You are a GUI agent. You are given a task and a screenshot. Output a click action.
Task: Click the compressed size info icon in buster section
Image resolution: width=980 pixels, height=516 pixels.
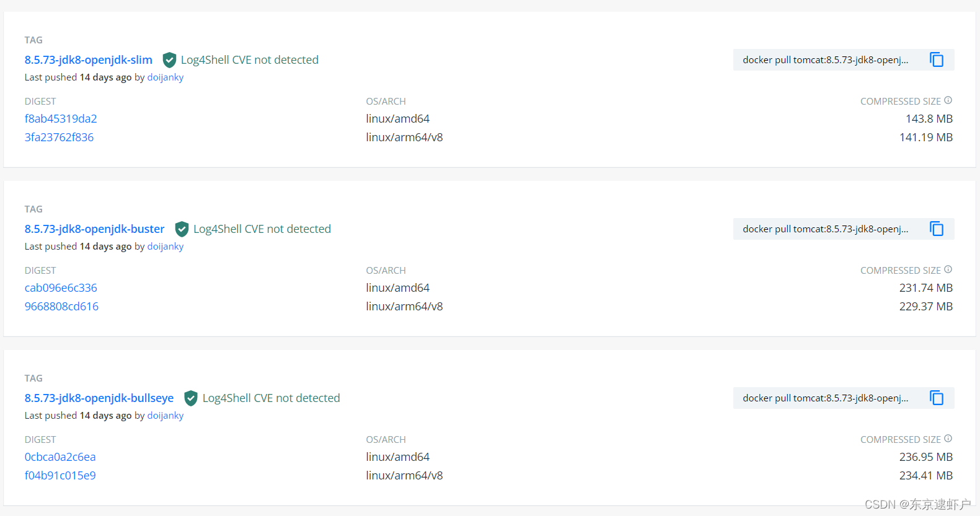coord(948,269)
